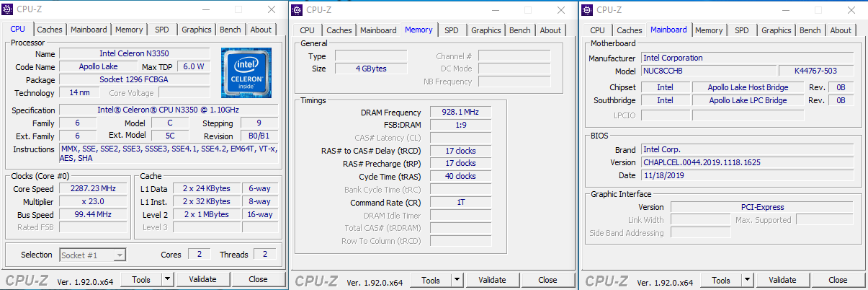Image resolution: width=868 pixels, height=290 pixels.
Task: Click the motherboard Model value 'NUC8CCHB'
Action: (709, 71)
